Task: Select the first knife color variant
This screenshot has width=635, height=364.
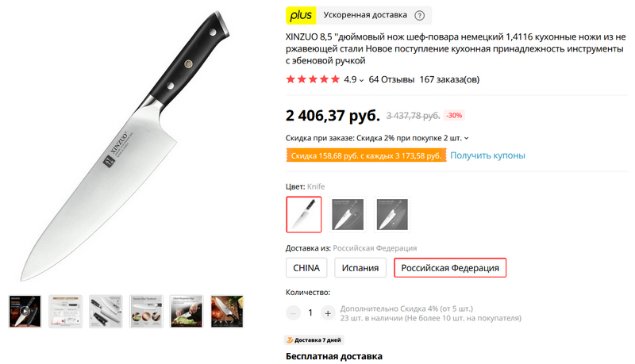Action: pos(304,214)
